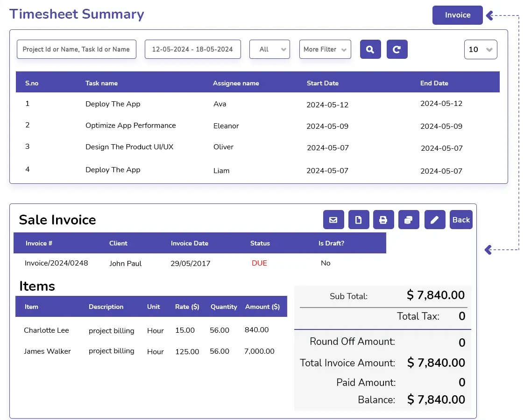Sort by the Task name column header
This screenshot has height=420, width=531.
pos(101,83)
